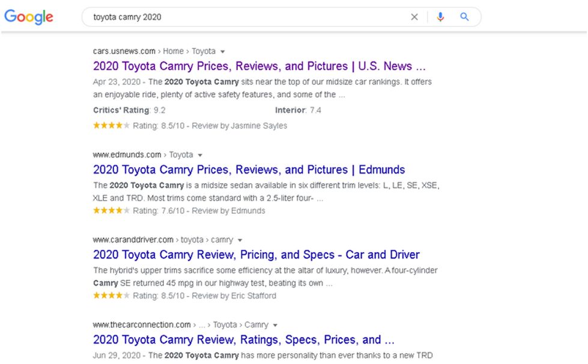Click the star rating on Car and Driver result
Viewport: 588px width, 364px height.
[111, 296]
